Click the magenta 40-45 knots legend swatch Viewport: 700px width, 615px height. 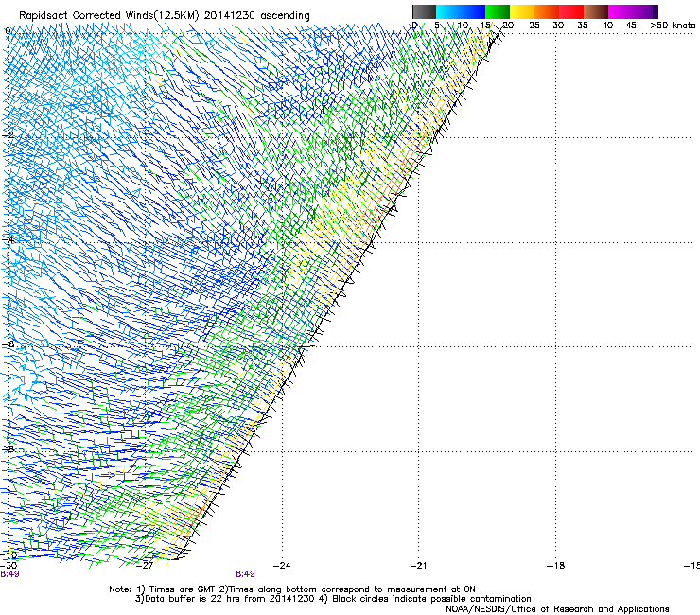pyautogui.click(x=621, y=11)
